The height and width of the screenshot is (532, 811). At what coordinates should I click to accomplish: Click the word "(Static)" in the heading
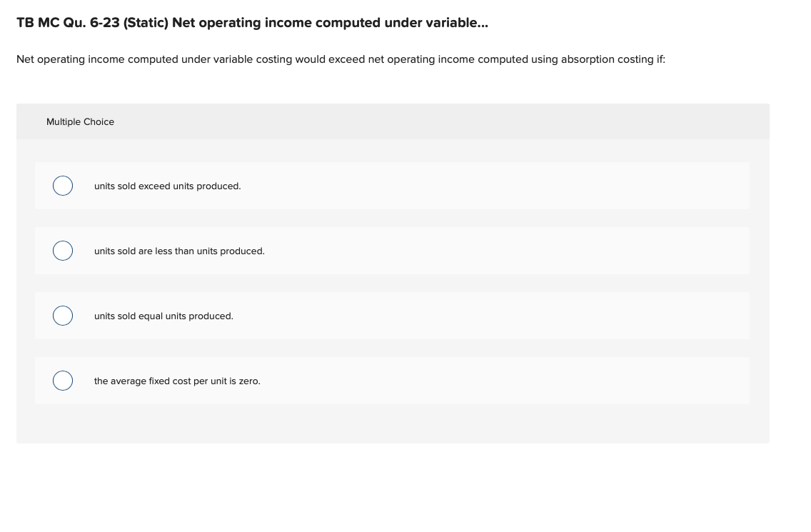(x=146, y=23)
